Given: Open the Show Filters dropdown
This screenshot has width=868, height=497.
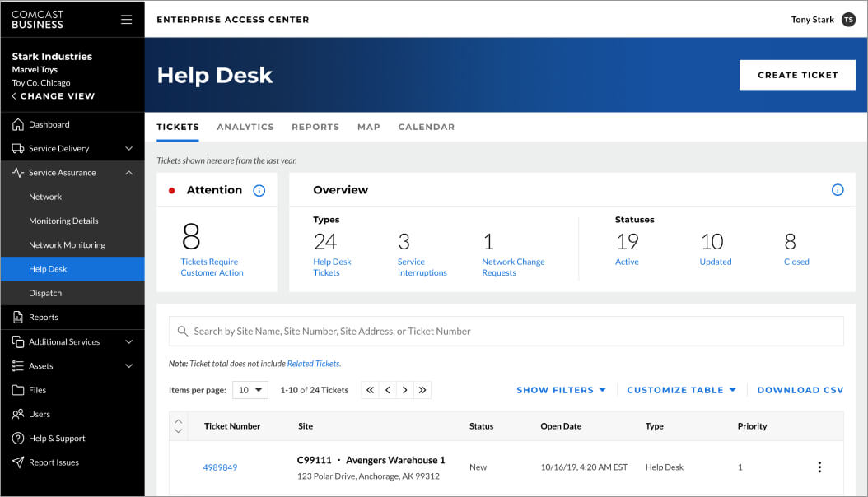Looking at the screenshot, I should pyautogui.click(x=561, y=390).
